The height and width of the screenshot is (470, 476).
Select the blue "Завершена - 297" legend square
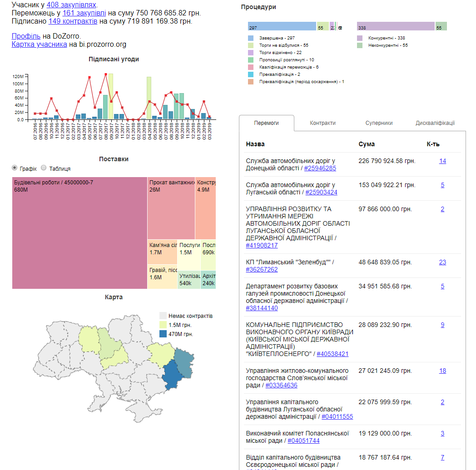tap(250, 38)
